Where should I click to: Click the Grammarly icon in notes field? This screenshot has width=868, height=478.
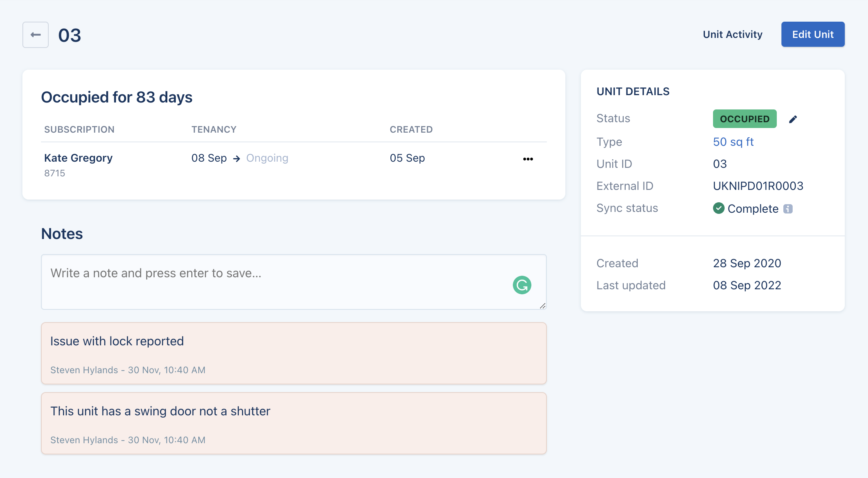pos(522,285)
